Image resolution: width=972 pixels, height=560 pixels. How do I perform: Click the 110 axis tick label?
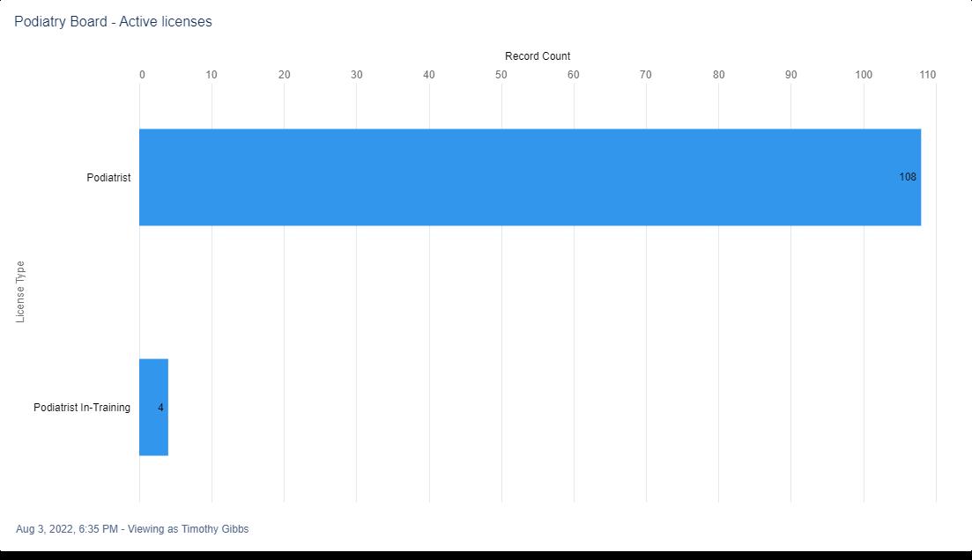(x=927, y=75)
